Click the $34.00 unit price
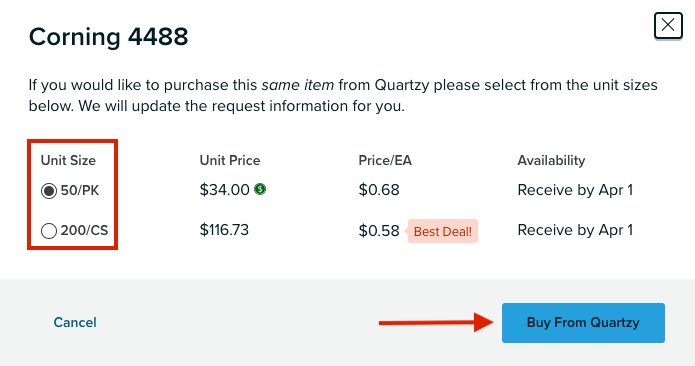695x366 pixels. click(x=225, y=190)
